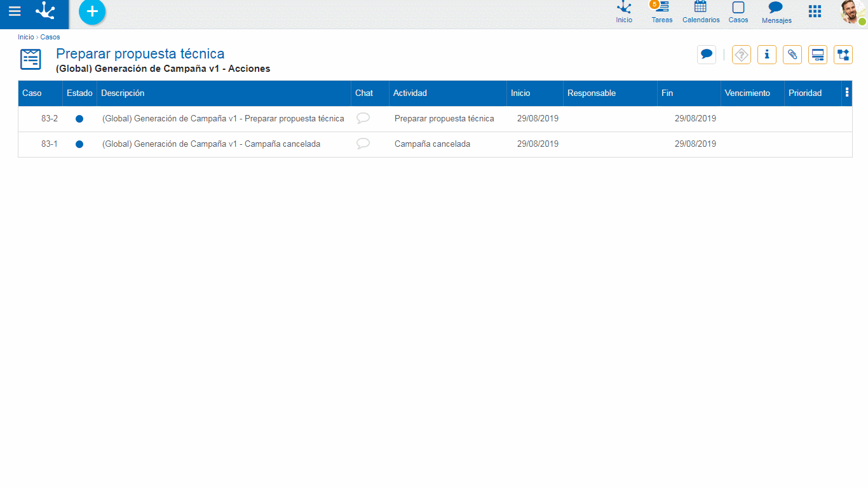The image size is (868, 488).
Task: Go to Tareas in top navigation
Action: 662,12
